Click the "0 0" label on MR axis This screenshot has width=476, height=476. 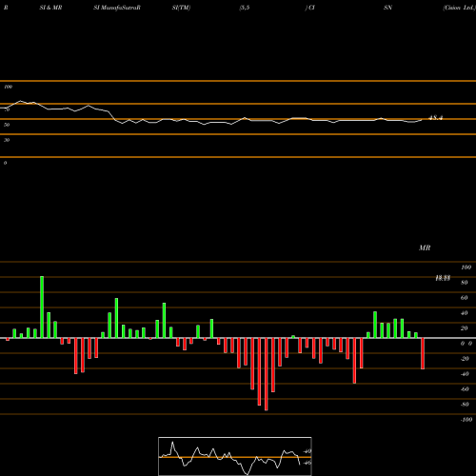(x=466, y=344)
